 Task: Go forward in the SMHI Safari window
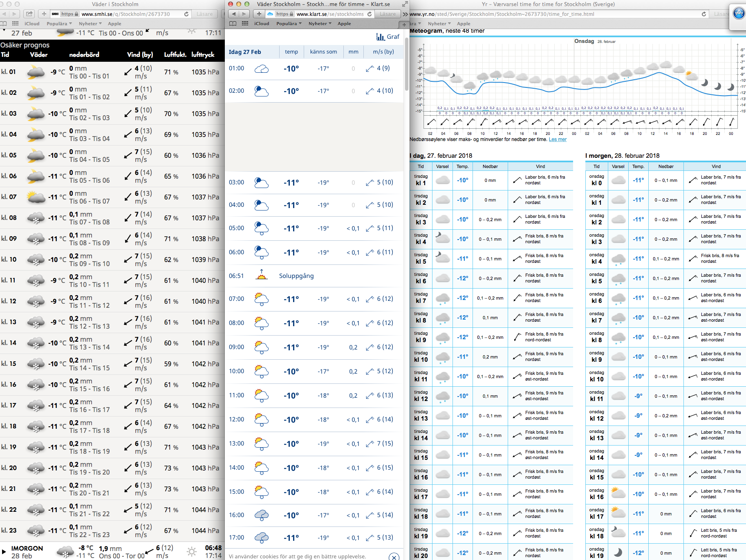coord(14,14)
